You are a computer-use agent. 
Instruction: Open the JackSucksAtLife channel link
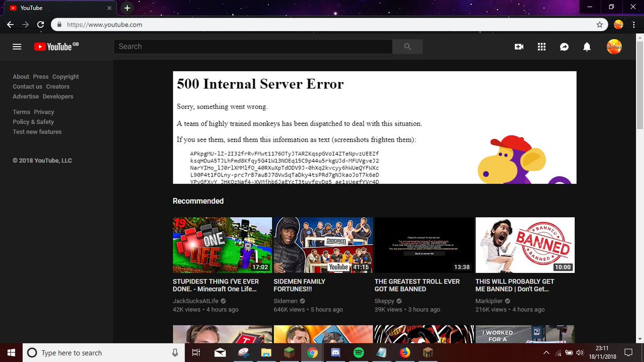click(x=195, y=301)
